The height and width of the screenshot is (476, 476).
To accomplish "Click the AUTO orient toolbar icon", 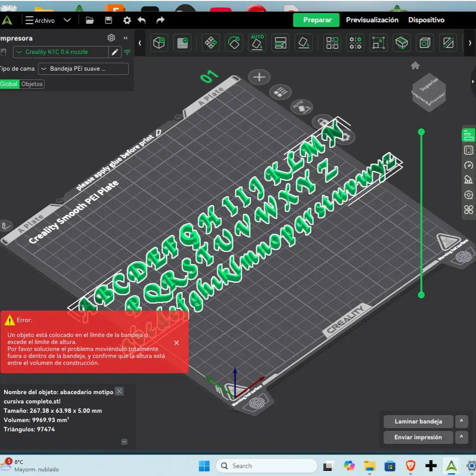I will tap(257, 43).
